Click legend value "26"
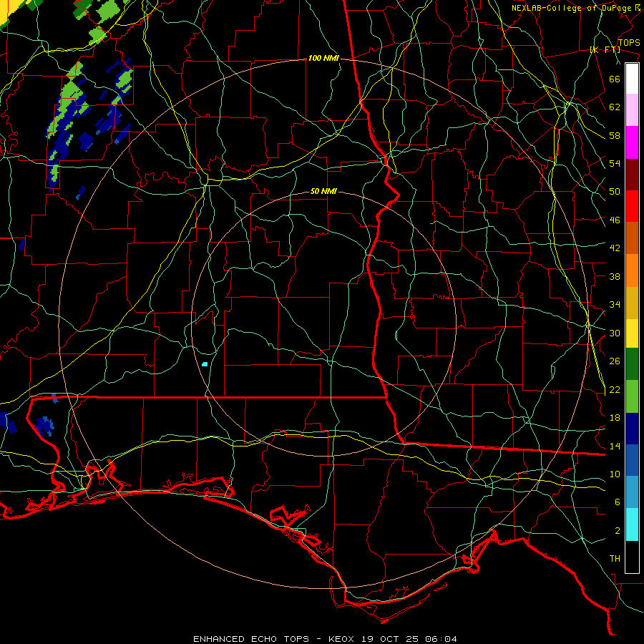 tap(615, 361)
